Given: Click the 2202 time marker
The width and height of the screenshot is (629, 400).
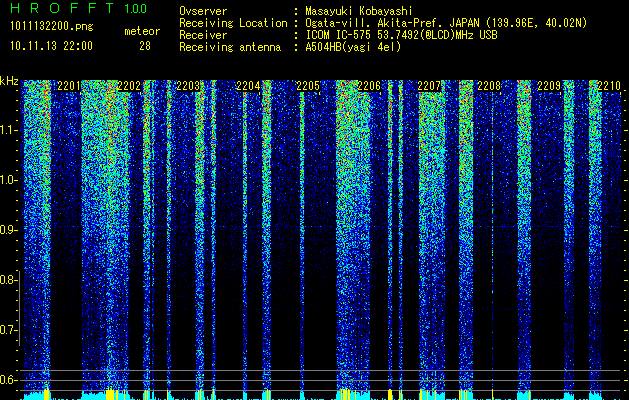Looking at the screenshot, I should coord(129,86).
